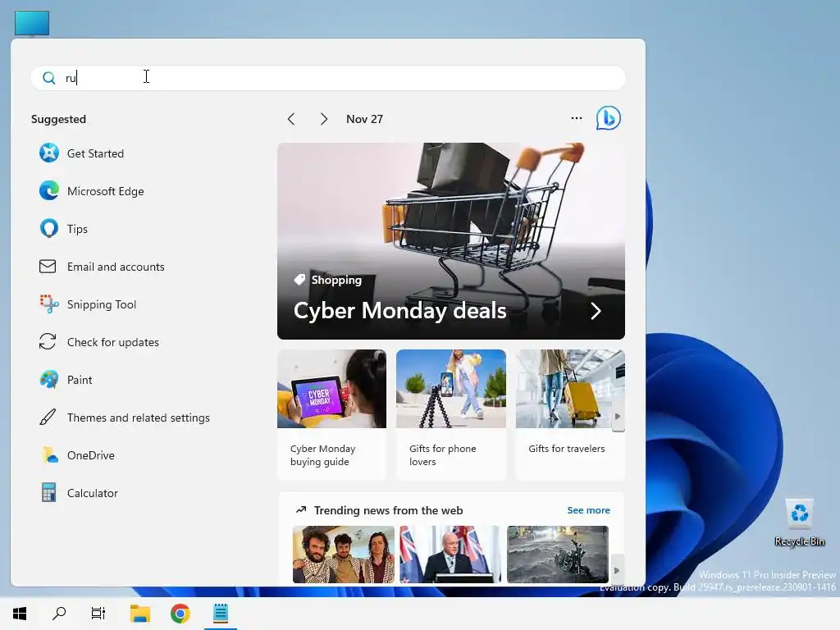Open the three-dots more options menu
Image resolution: width=840 pixels, height=630 pixels.
tap(577, 118)
